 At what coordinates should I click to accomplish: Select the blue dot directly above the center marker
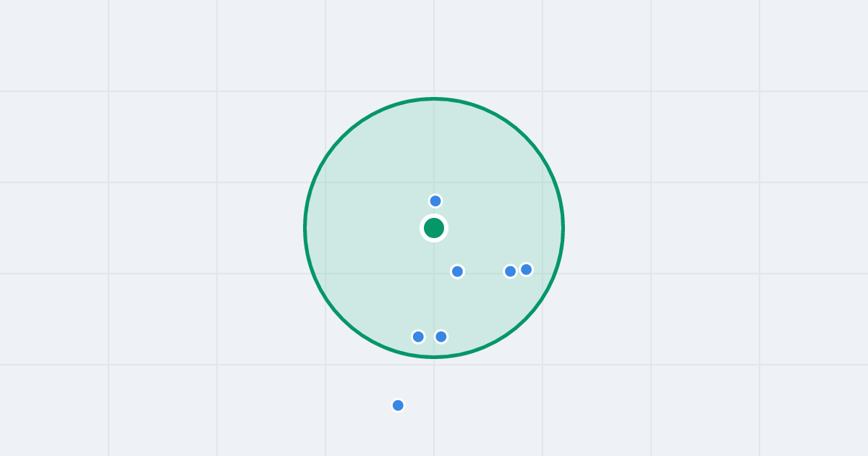click(x=435, y=201)
